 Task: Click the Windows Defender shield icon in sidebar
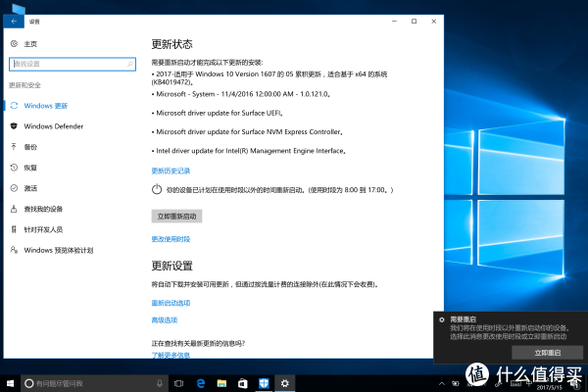pyautogui.click(x=15, y=126)
